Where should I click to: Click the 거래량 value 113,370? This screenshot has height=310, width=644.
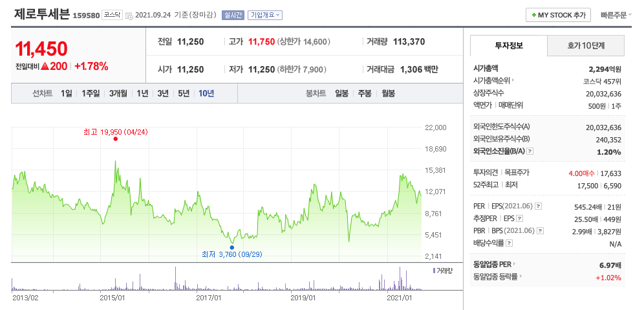click(409, 41)
